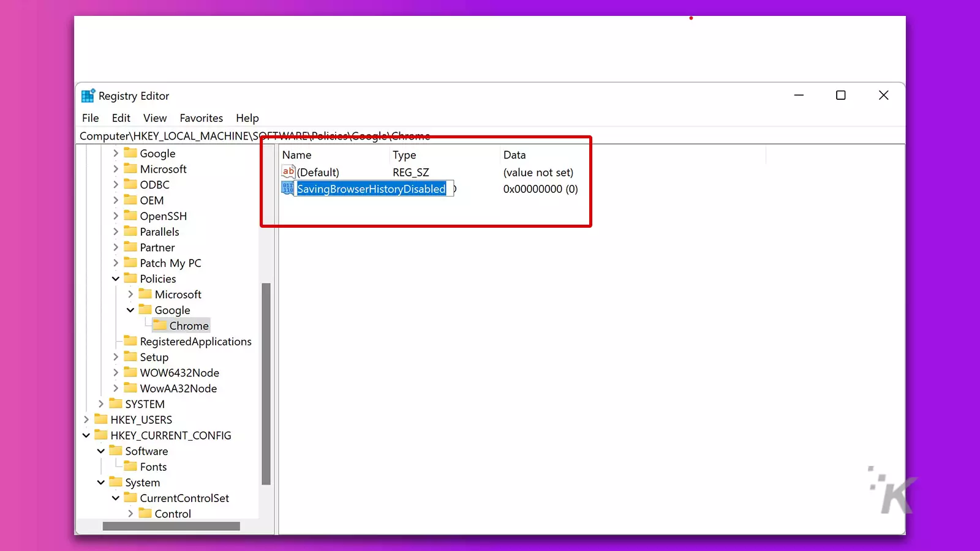Click the Fonts folder icon
Screen dimensions: 980x551
pos(130,466)
